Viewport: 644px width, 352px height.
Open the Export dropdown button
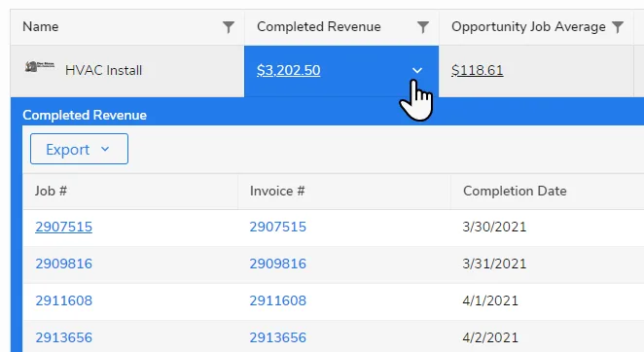[x=79, y=149]
